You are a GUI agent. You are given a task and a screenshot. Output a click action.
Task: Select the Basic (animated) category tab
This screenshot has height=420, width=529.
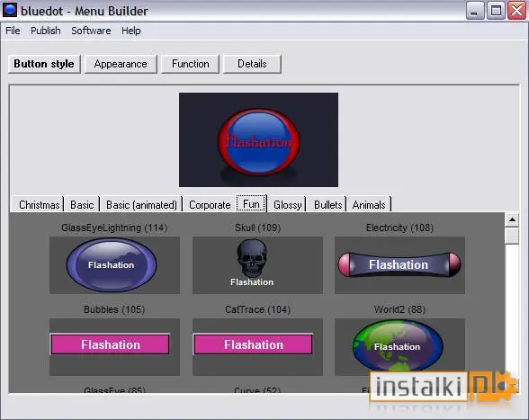point(141,205)
